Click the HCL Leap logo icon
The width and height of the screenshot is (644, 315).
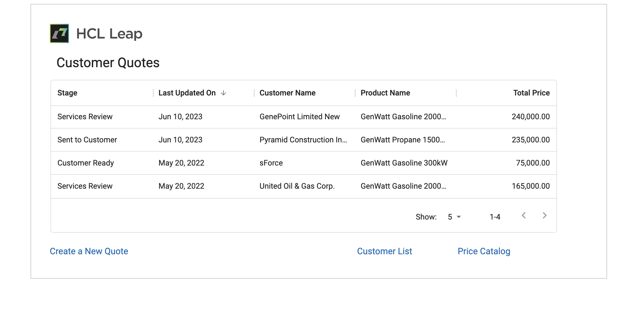coord(59,33)
